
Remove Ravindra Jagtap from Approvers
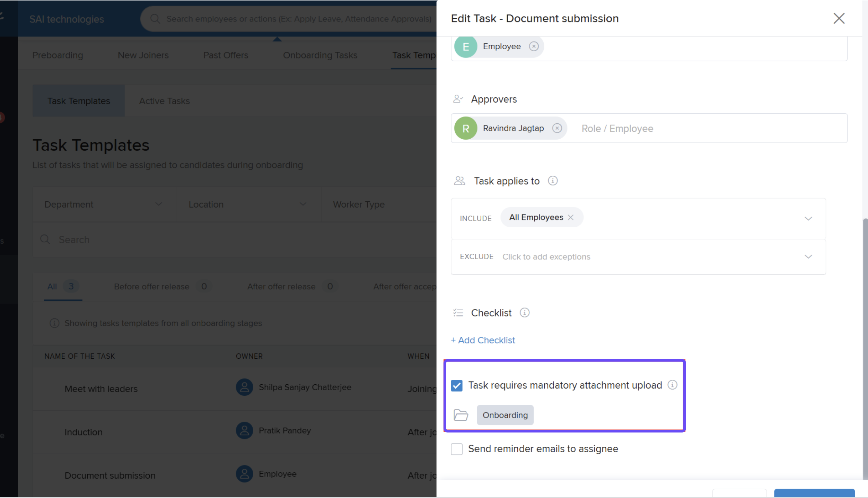click(557, 128)
